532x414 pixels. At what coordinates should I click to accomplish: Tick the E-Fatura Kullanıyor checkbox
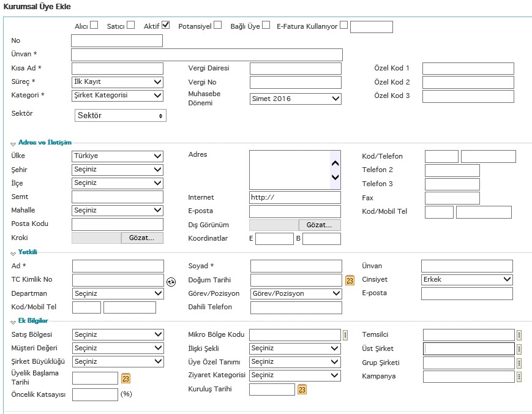point(343,25)
